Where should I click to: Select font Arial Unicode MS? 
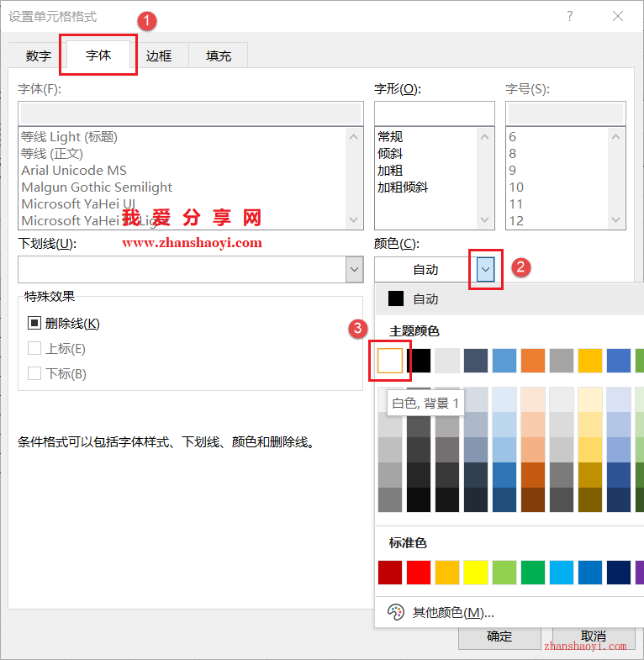tap(74, 171)
